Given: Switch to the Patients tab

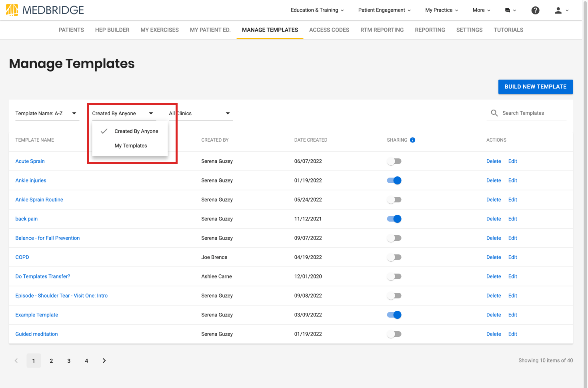Looking at the screenshot, I should click(x=71, y=30).
